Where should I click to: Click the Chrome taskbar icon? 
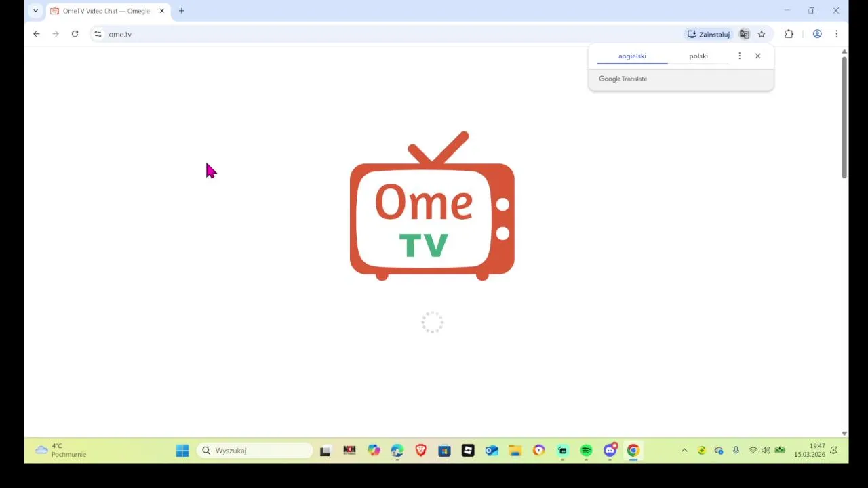tap(633, 451)
